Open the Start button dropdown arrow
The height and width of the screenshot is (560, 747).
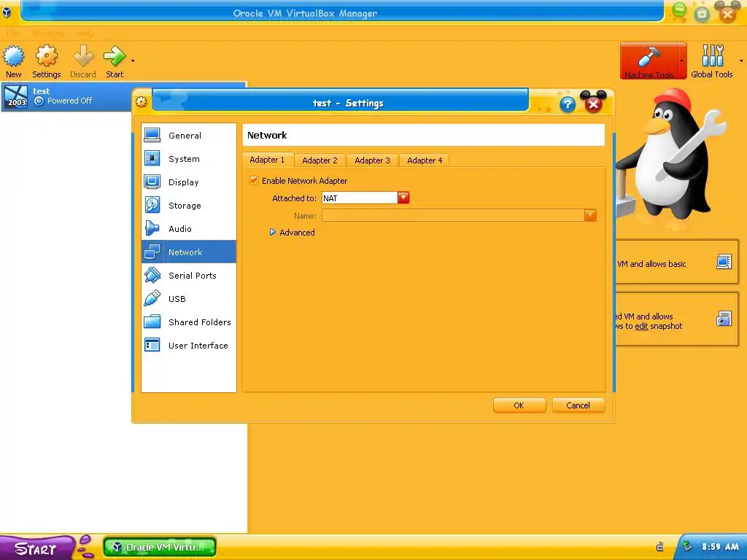(x=133, y=61)
